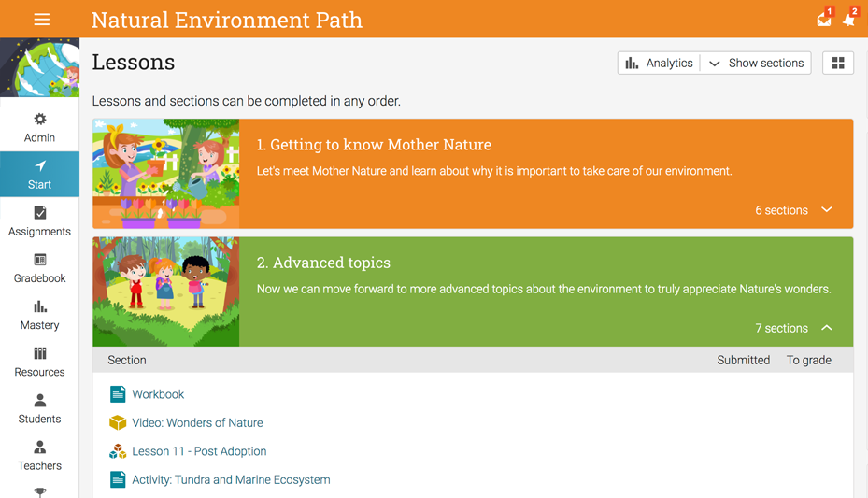Open the hamburger navigation menu
Screen dimensions: 868x498
click(x=41, y=20)
